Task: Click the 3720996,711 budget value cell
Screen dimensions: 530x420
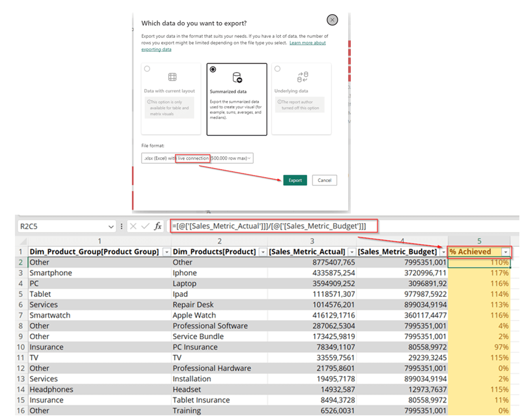Action: 402,273
